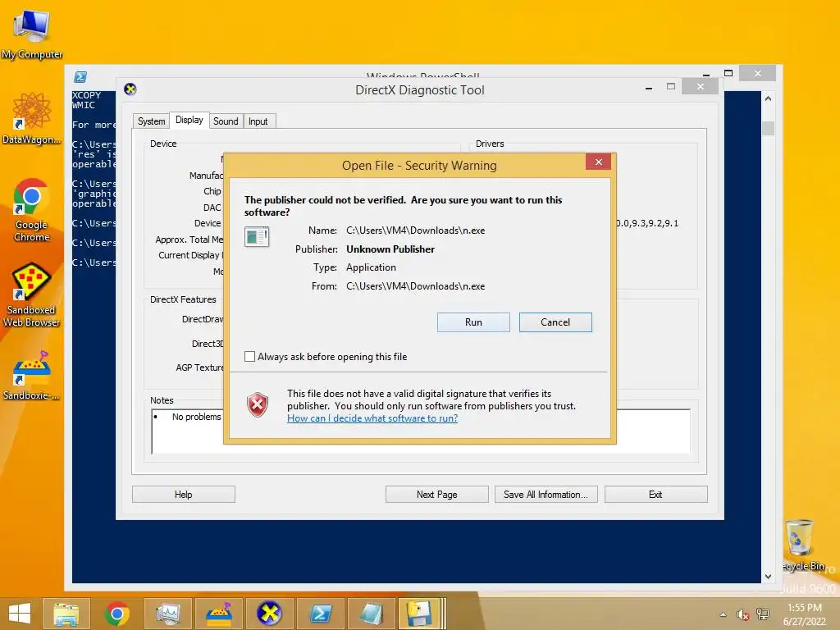Close the Open File - Security Warning dialog
Screen dimensions: 840x630
[598, 162]
